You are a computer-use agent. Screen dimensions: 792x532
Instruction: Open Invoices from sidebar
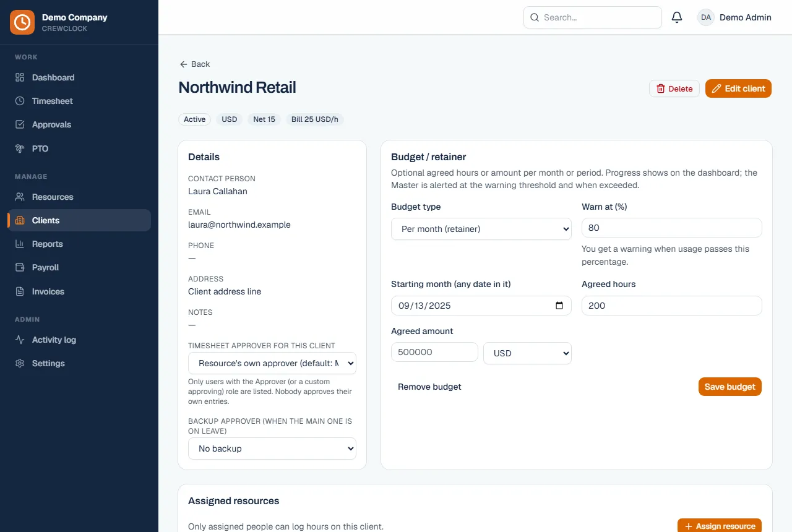(x=79, y=291)
